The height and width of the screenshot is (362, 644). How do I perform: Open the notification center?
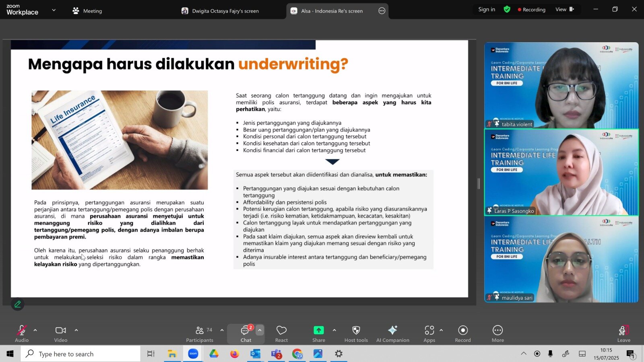pos(630,354)
